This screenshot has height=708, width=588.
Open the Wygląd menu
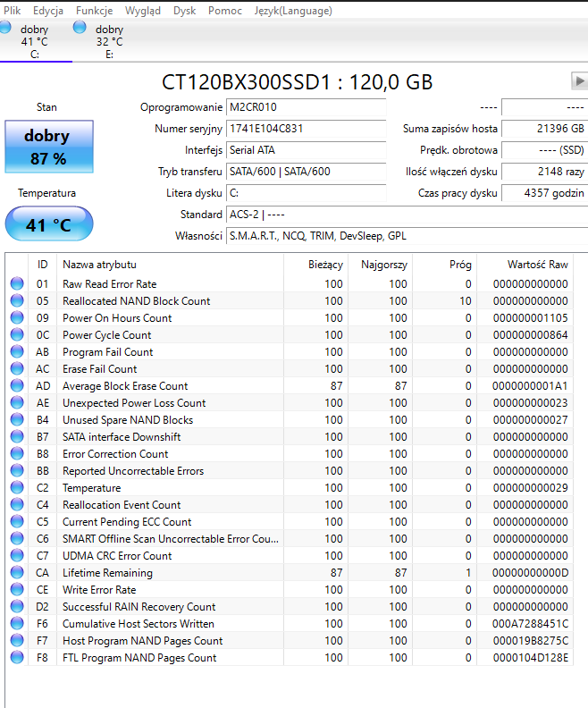[x=143, y=11]
